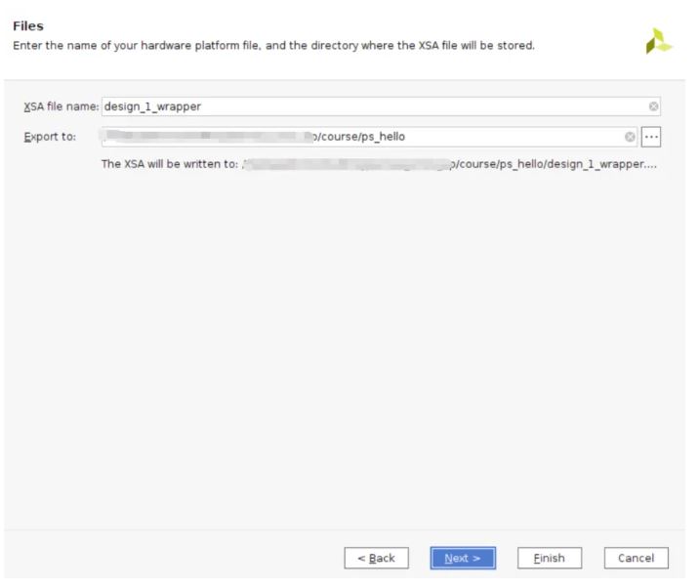
Task: Click the blank area below the output path
Action: click(x=350, y=342)
